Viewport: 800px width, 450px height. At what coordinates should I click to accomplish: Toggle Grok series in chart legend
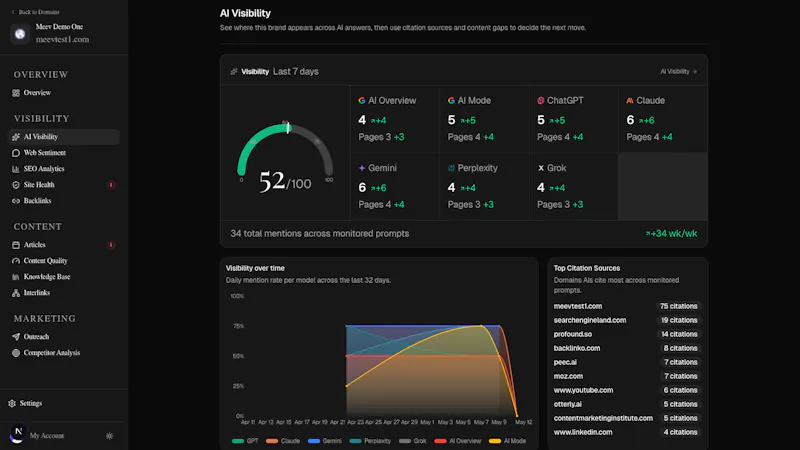413,441
